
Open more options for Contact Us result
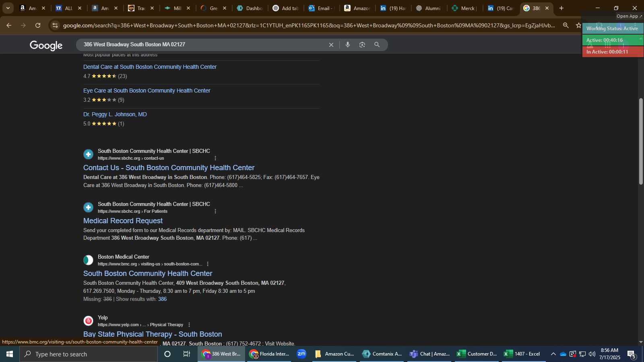click(215, 158)
